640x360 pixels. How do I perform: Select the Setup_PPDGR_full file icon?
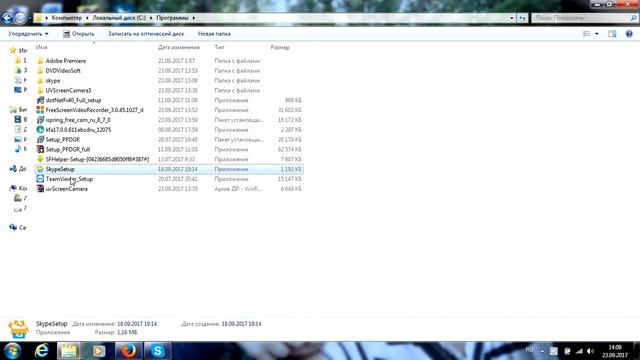click(x=40, y=149)
